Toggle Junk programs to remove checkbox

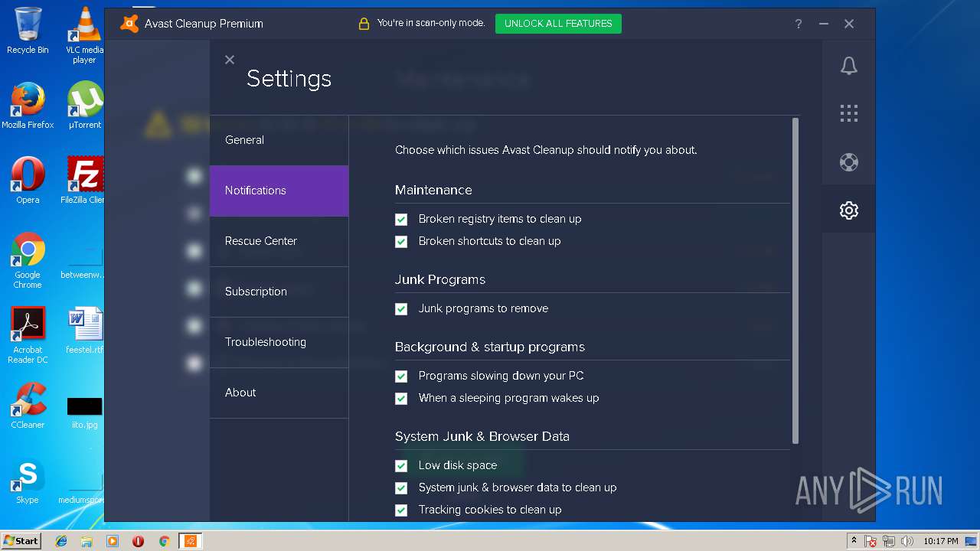(401, 309)
